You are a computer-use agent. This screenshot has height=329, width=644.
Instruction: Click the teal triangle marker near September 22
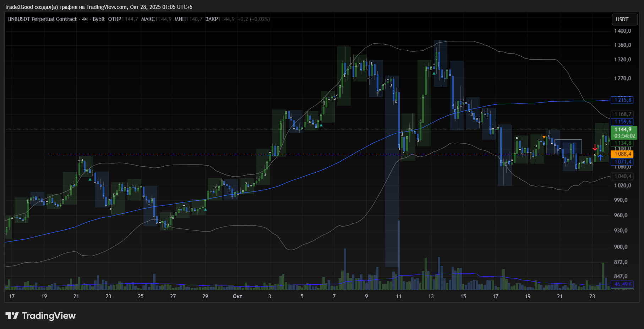coord(90,179)
